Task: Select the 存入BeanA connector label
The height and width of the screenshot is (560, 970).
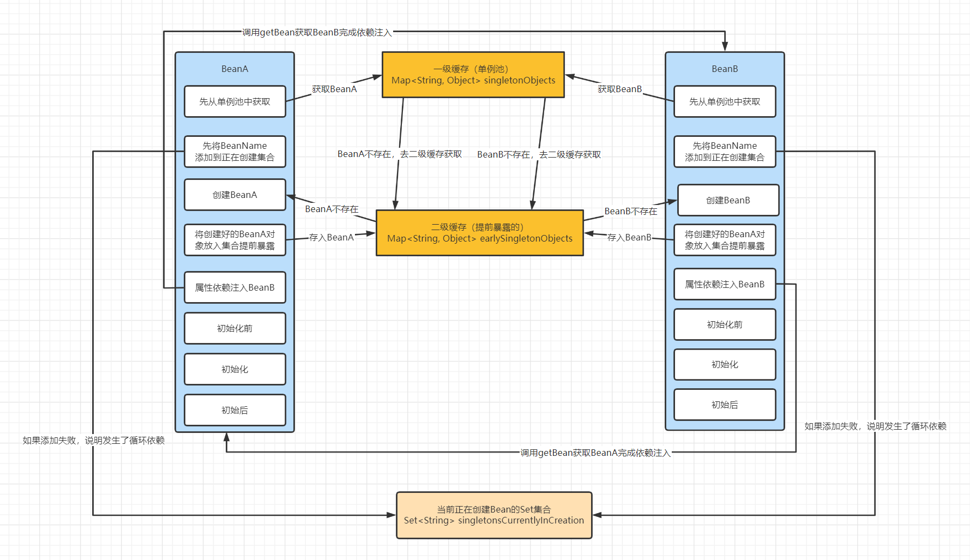Action: click(332, 237)
